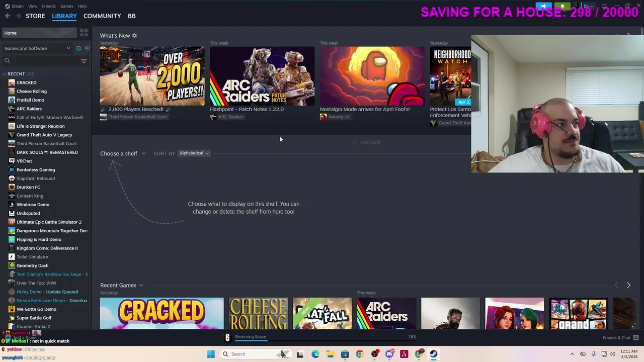Open the Cheese Rolling cover in Recent Games
This screenshot has height=362, width=644.
coord(258,314)
